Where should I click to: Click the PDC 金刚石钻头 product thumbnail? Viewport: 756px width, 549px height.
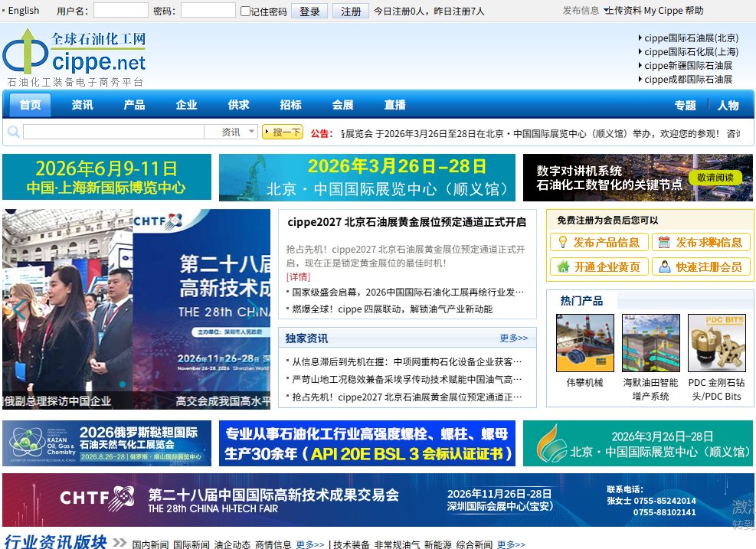716,343
